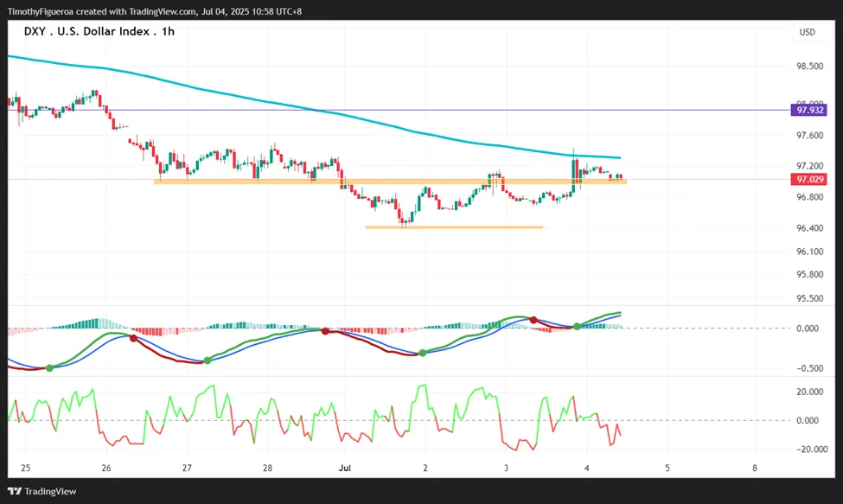
Task: Click the green MACD dot near June 25
Action: tap(49, 368)
